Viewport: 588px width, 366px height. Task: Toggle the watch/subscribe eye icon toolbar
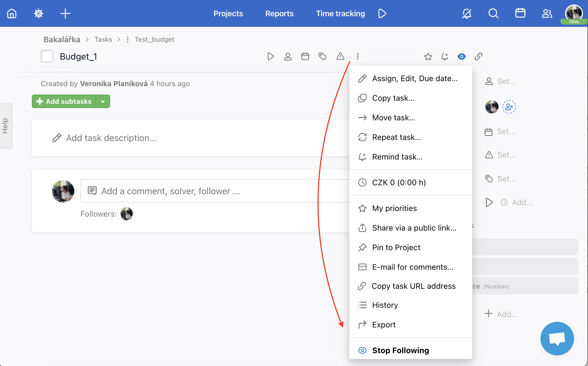point(461,56)
